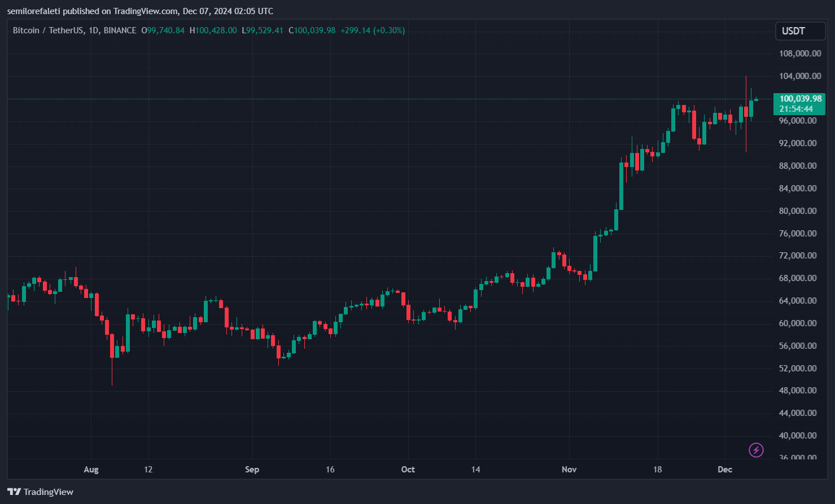Image resolution: width=835 pixels, height=504 pixels.
Task: Click the 80,000.00 price axis label
Action: click(798, 211)
